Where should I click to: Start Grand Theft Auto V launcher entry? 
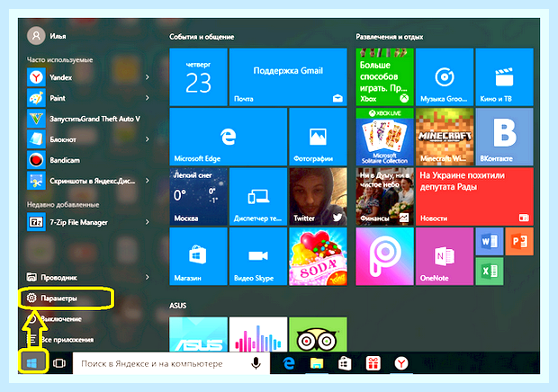(87, 119)
